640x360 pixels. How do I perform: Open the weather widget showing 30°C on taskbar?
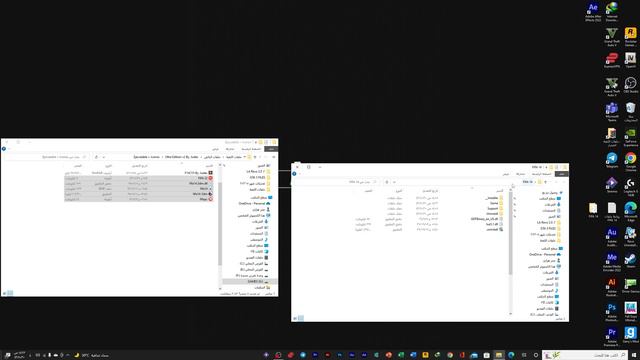click(91, 355)
